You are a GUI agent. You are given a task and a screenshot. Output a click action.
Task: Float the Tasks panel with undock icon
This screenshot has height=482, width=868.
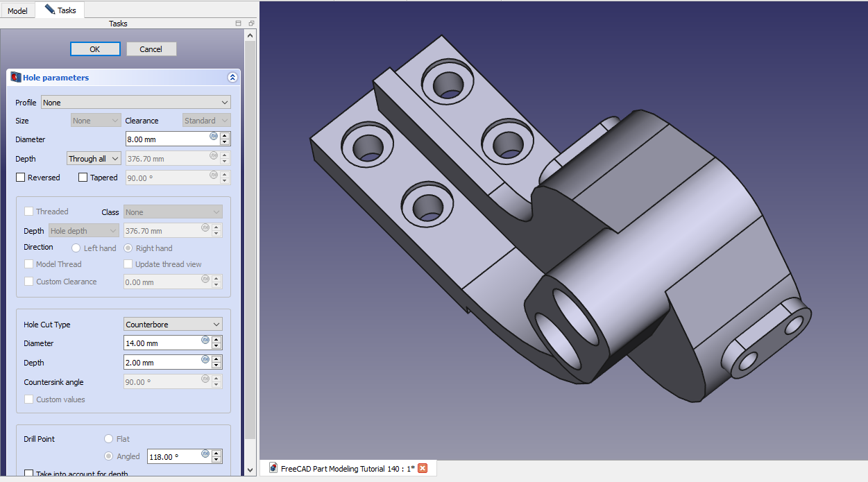point(239,24)
